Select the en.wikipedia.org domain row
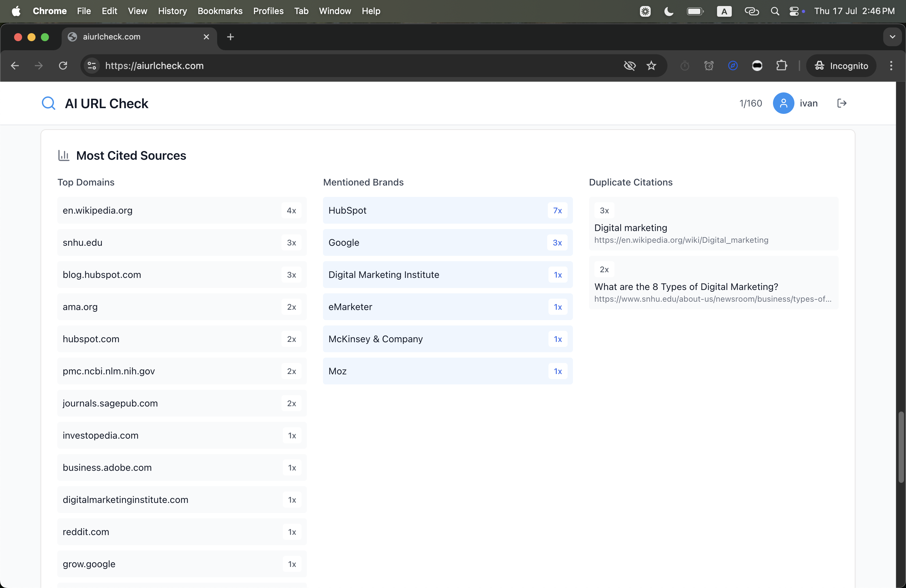The image size is (906, 588). pos(182,210)
